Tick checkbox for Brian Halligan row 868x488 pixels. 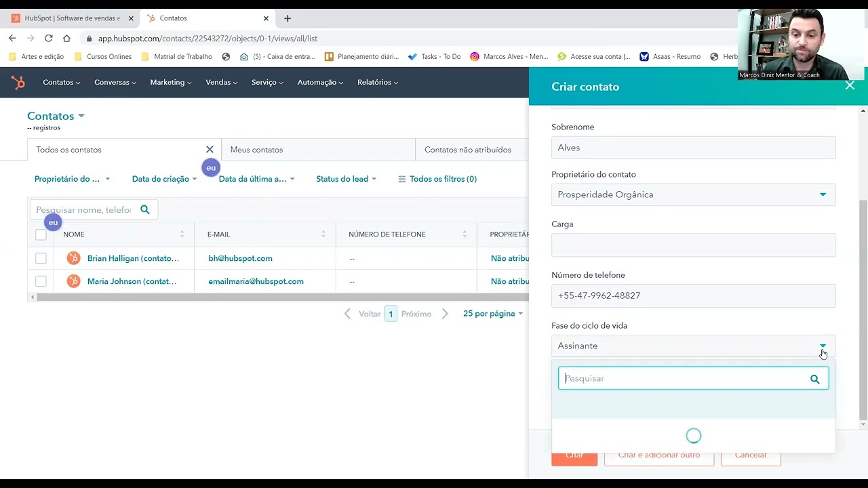point(41,258)
